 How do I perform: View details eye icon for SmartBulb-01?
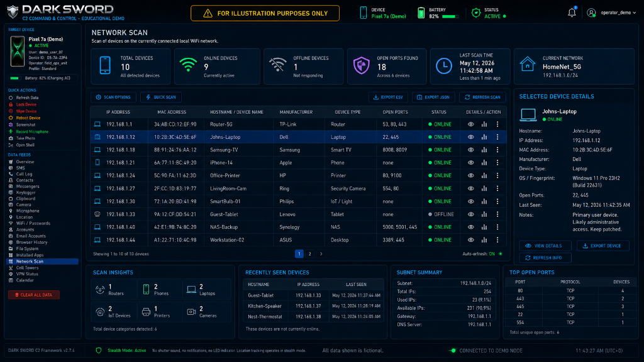470,201
